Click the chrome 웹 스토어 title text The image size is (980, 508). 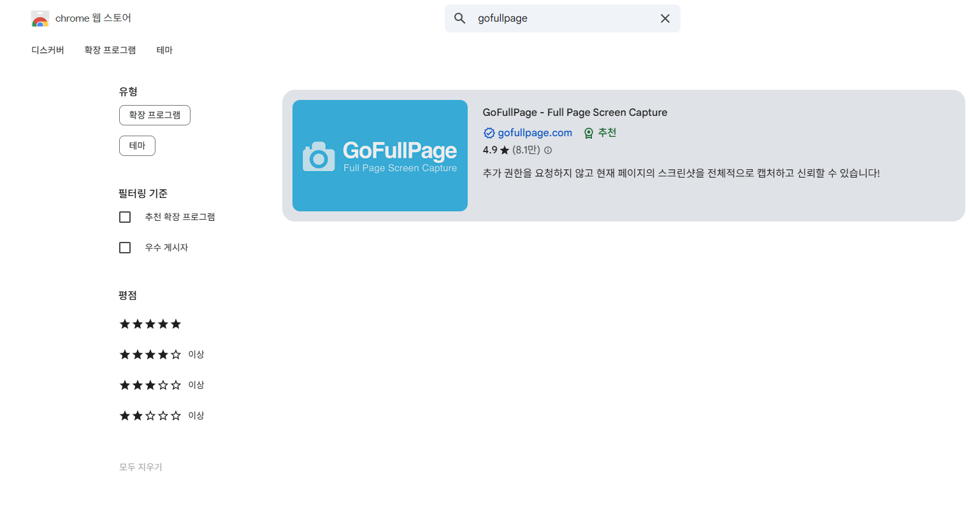pos(93,18)
